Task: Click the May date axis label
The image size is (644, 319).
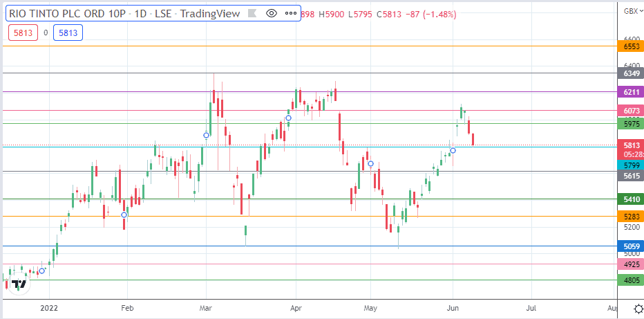Action: [x=370, y=308]
